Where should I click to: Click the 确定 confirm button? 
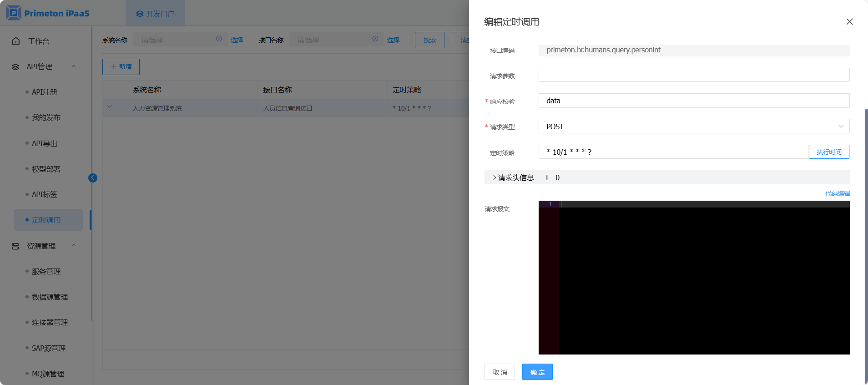tap(537, 372)
